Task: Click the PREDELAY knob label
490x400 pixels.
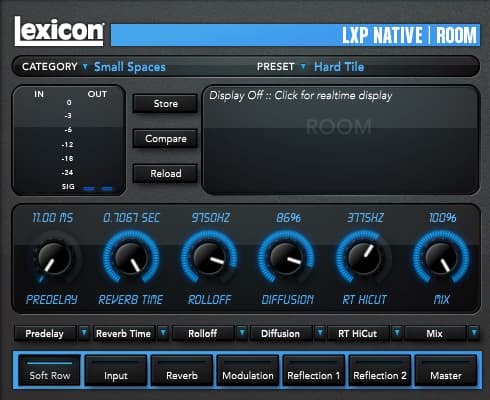Action: point(52,299)
